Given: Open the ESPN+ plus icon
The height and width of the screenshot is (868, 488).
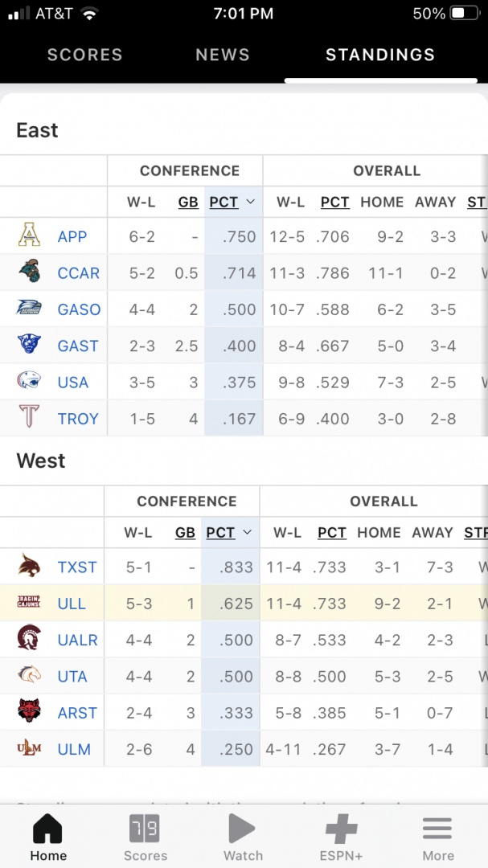Looking at the screenshot, I should pos(341,829).
